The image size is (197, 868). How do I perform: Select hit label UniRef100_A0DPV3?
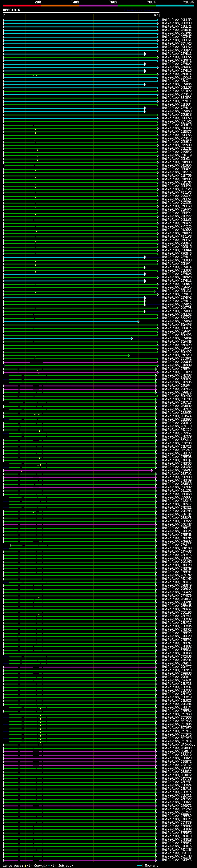click(177, 860)
